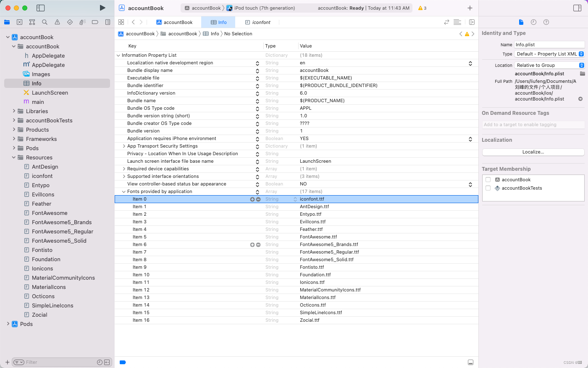The width and height of the screenshot is (588, 368).
Task: Collapse Fonts provided by application row
Action: pyautogui.click(x=124, y=191)
